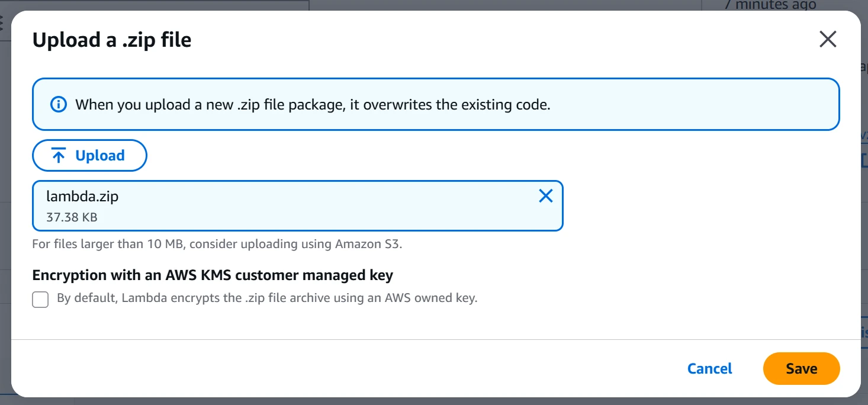Click the upload arrow icon
The image size is (868, 405).
click(59, 156)
